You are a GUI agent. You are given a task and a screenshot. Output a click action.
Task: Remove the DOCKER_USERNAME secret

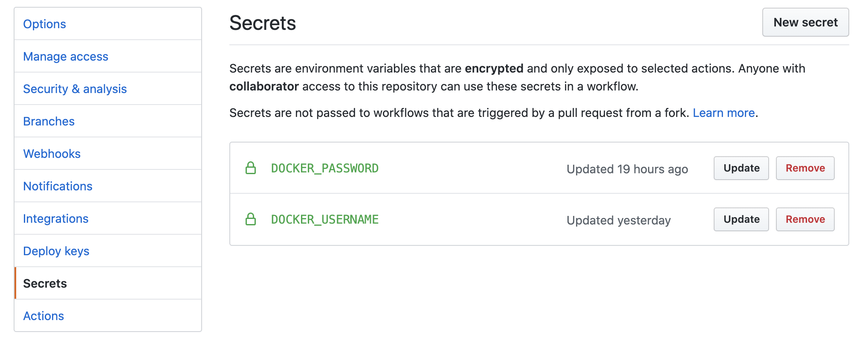pos(805,219)
